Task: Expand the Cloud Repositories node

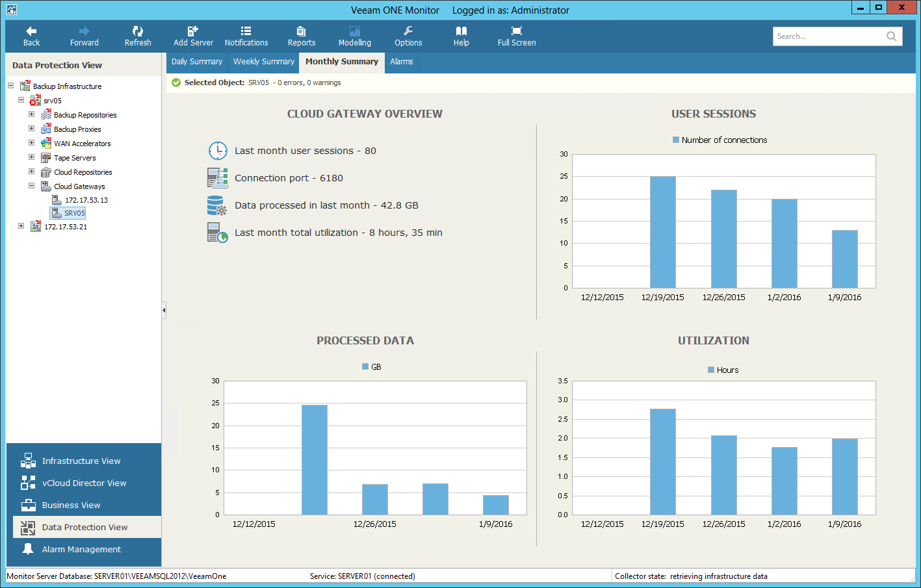Action: 31,172
